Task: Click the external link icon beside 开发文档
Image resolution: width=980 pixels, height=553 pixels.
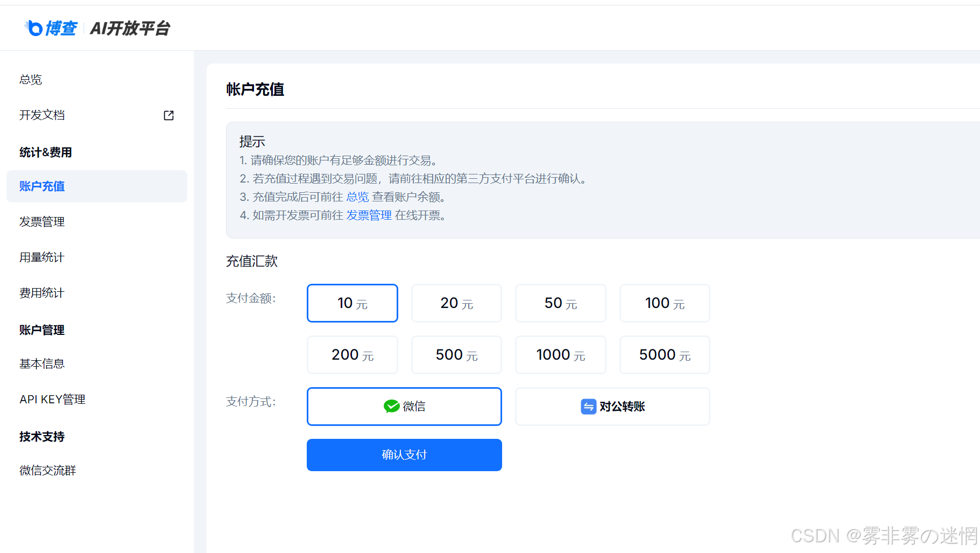Action: coord(168,115)
